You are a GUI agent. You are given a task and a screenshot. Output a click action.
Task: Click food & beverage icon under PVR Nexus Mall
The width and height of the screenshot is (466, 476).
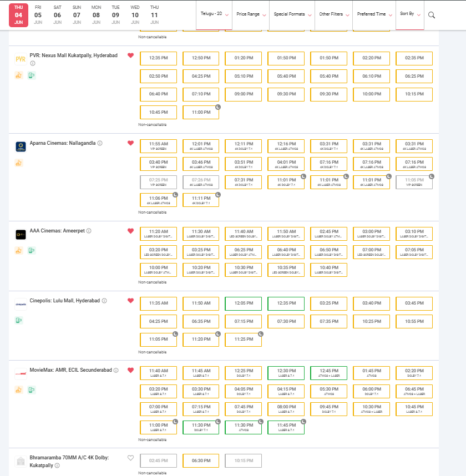tap(19, 75)
